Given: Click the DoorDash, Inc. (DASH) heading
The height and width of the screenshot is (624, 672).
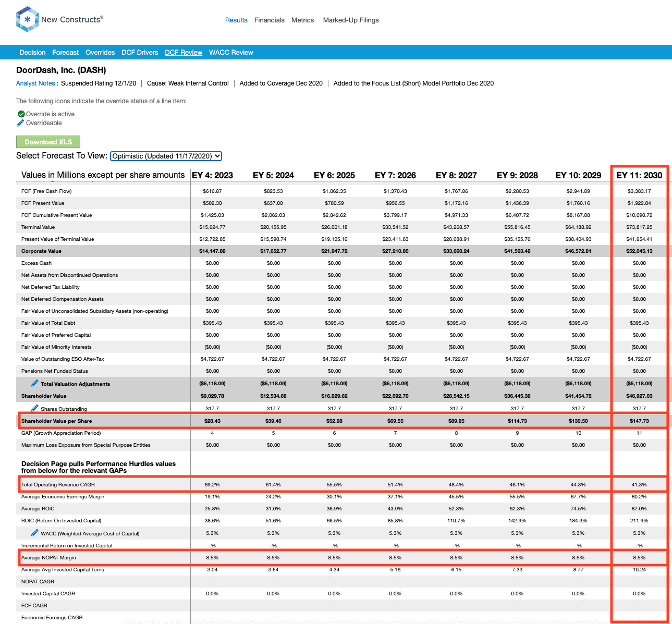Looking at the screenshot, I should pyautogui.click(x=61, y=70).
